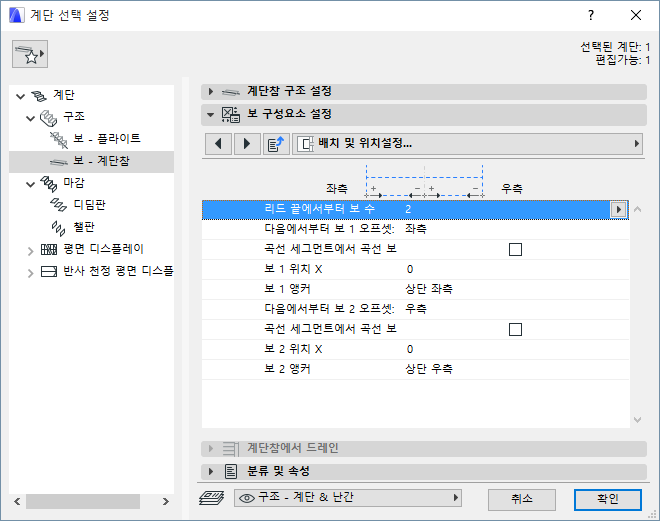Collapse the 구조 tree node
The image size is (660, 521).
coord(30,119)
